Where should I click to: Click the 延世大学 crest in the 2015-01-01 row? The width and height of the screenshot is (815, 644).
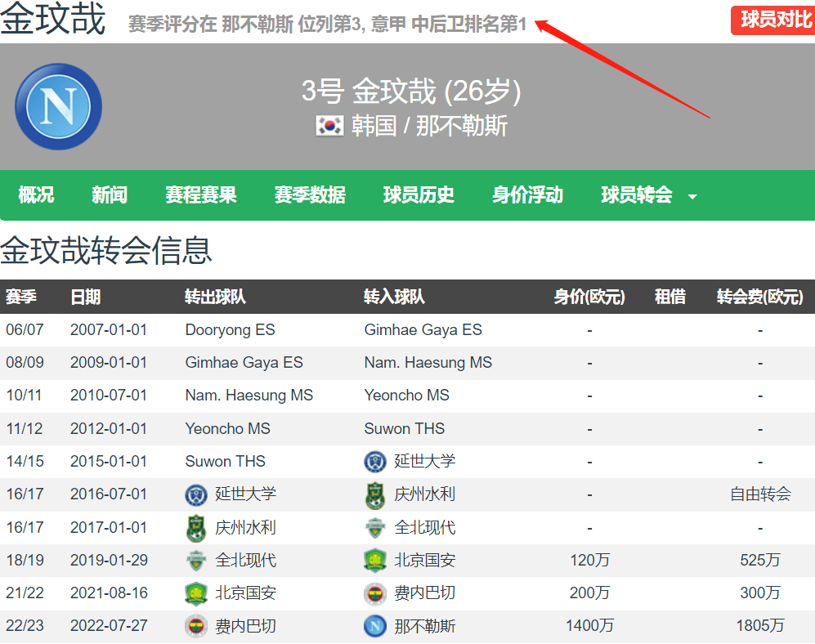tap(374, 462)
